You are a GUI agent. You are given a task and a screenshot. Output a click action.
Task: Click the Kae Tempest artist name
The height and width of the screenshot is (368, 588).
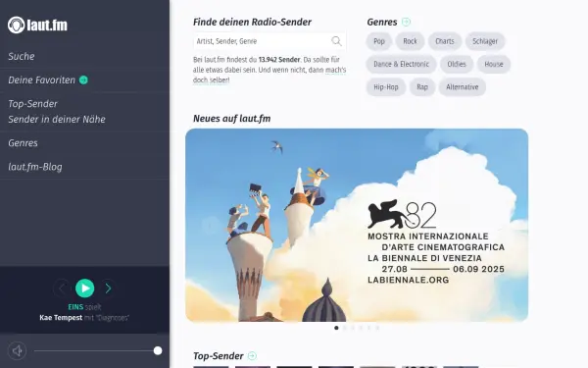(61, 318)
